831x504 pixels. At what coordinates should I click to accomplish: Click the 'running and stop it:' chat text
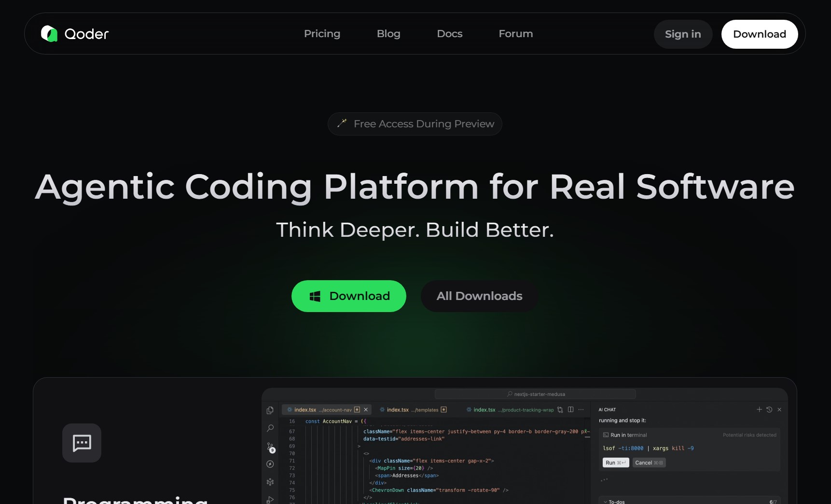(623, 421)
